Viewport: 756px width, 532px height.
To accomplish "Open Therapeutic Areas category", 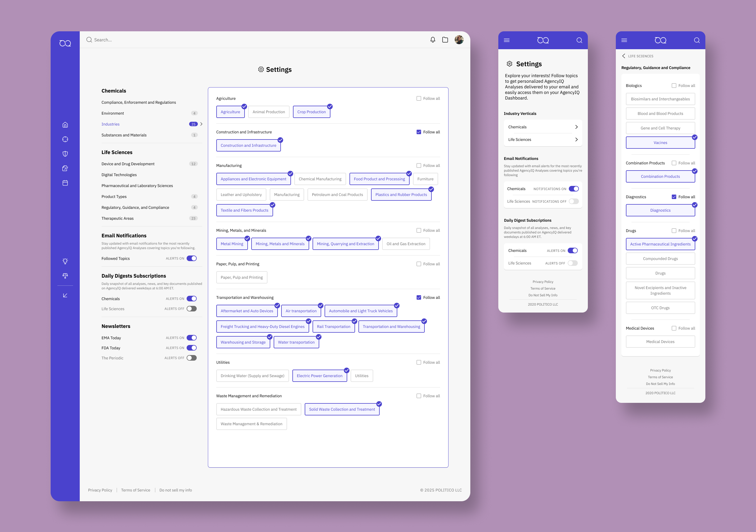I will [x=117, y=218].
